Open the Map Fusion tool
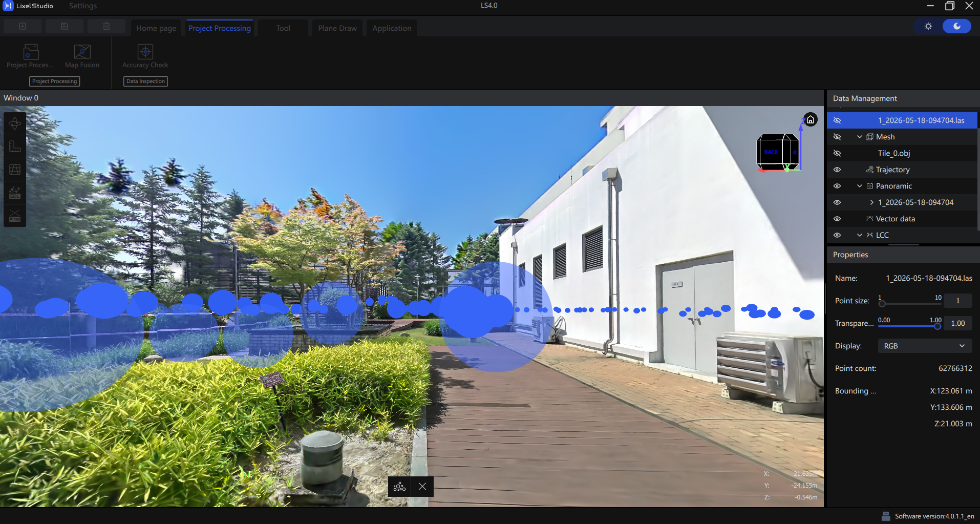980x524 pixels. [82, 56]
